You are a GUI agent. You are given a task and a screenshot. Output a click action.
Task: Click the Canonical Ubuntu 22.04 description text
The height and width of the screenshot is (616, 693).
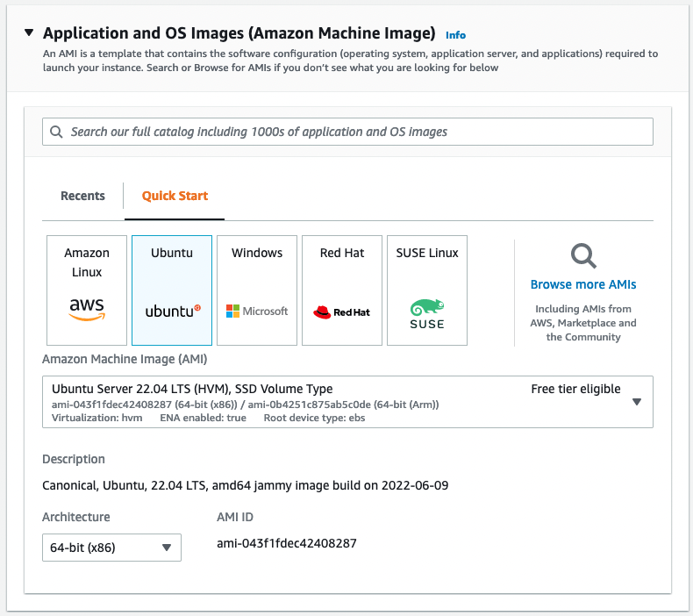[x=246, y=485]
